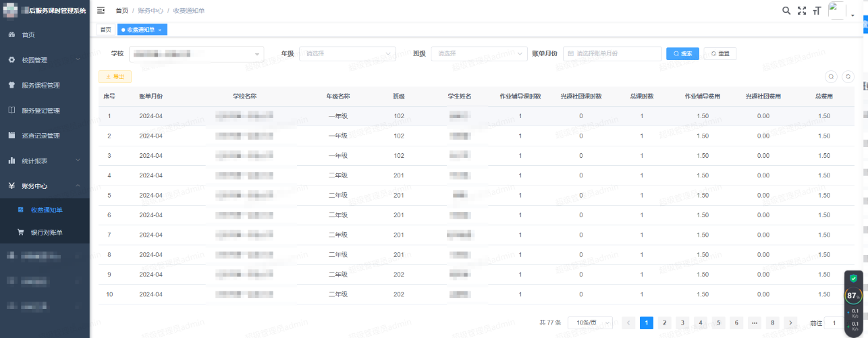
Task: Open the font size (T) icon
Action: point(817,11)
